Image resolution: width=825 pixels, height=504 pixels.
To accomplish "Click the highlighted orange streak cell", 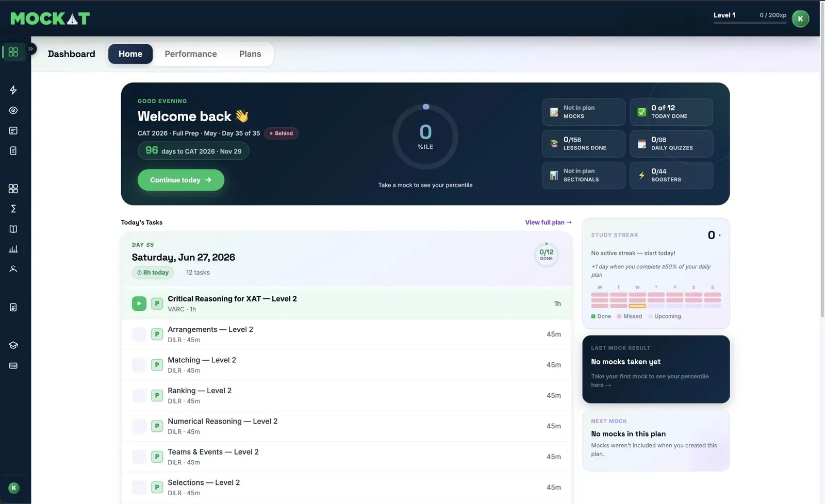I will [637, 306].
